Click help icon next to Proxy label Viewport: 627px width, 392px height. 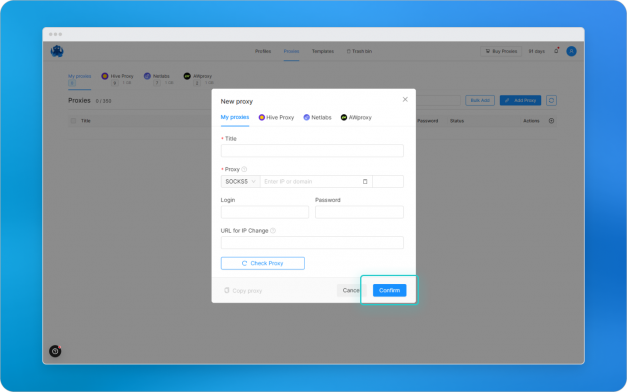[244, 169]
